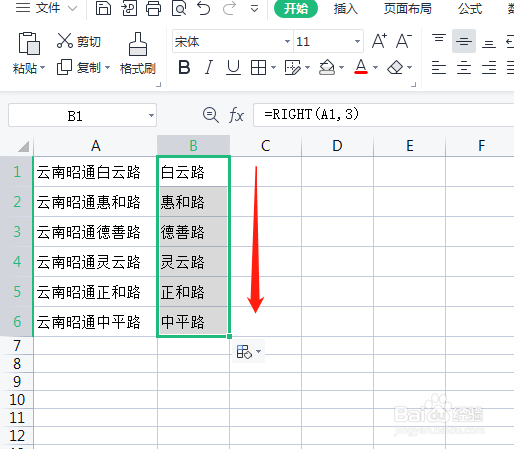Click cell B1 白云路

pyautogui.click(x=193, y=172)
